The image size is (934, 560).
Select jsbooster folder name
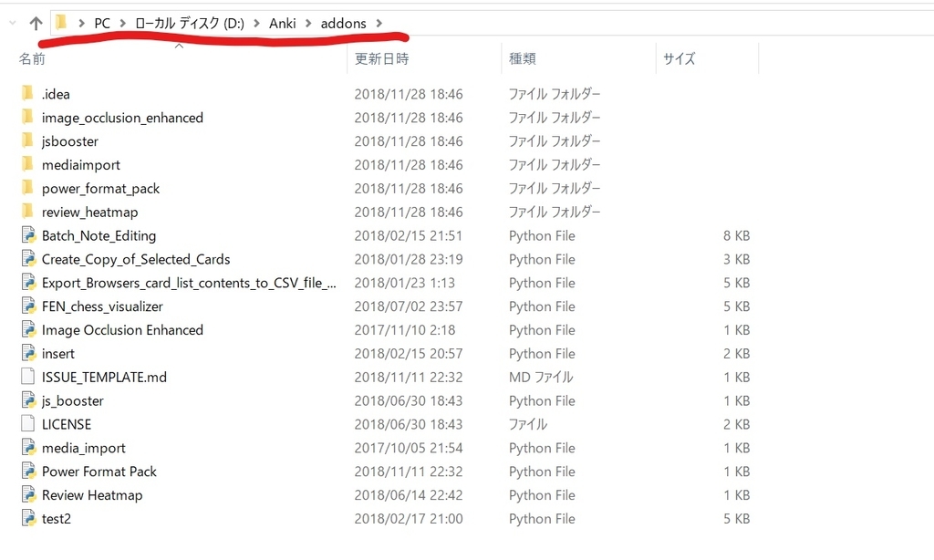[69, 141]
